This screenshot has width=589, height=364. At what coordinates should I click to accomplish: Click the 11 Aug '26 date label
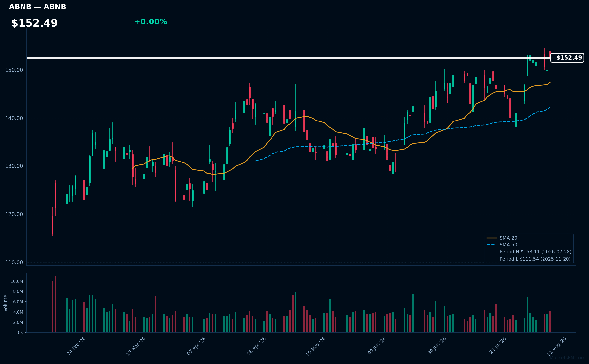(557, 346)
